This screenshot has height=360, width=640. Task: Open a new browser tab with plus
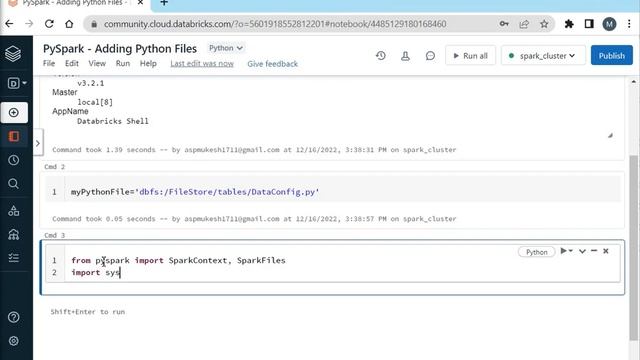[164, 3]
